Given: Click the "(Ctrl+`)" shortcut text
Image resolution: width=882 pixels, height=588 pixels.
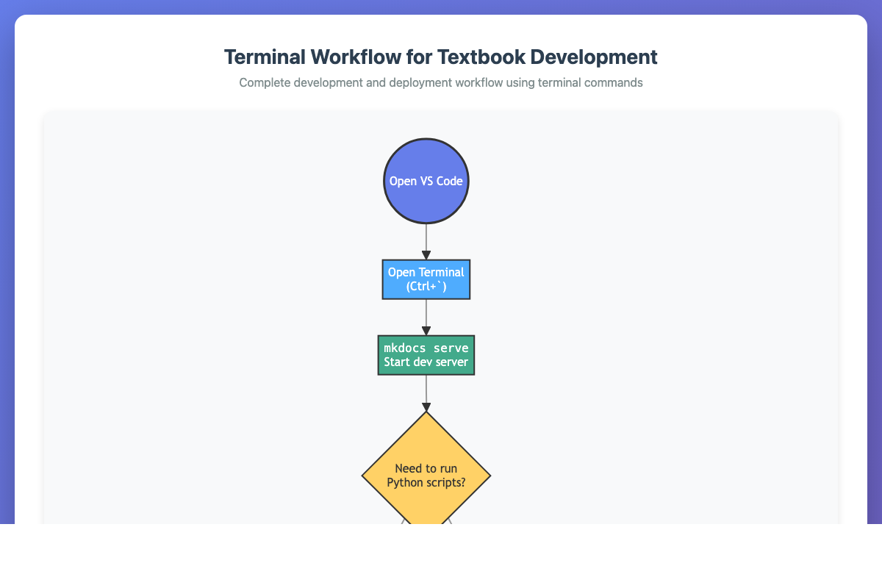Looking at the screenshot, I should click(x=426, y=287).
